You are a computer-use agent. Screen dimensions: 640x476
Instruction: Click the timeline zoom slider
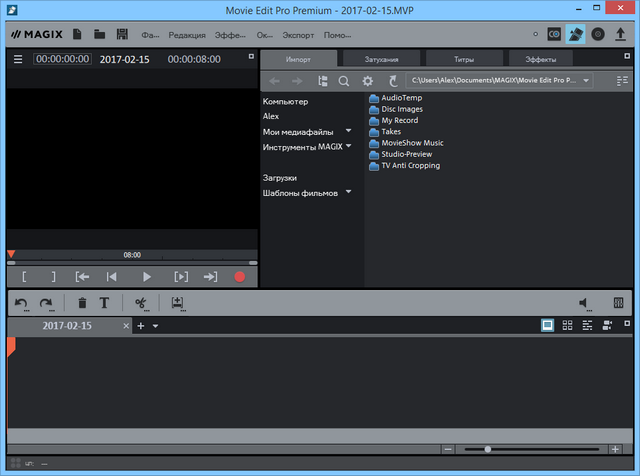tap(487, 449)
